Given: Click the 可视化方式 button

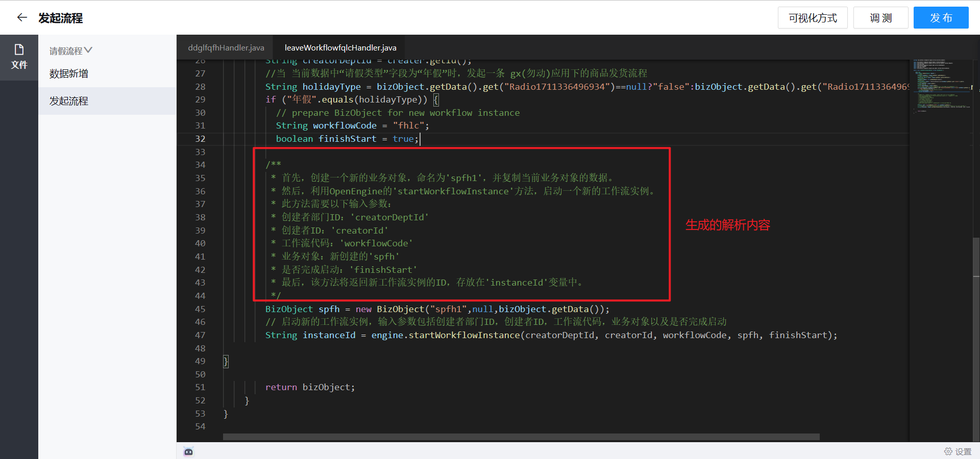Looking at the screenshot, I should click(x=813, y=18).
